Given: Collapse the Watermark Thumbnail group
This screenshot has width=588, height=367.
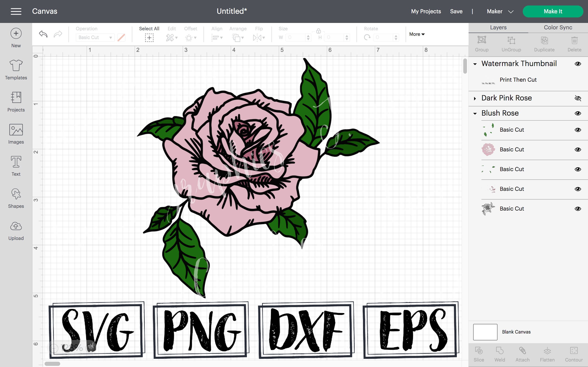Looking at the screenshot, I should (x=475, y=64).
